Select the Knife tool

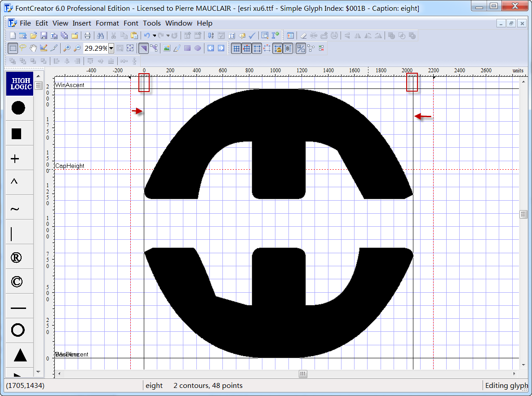coord(54,48)
